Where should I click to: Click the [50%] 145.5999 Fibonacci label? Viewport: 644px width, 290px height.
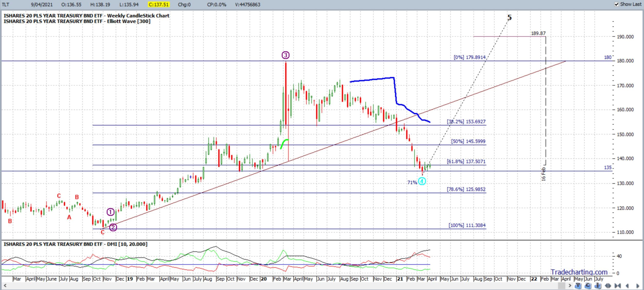468,141
